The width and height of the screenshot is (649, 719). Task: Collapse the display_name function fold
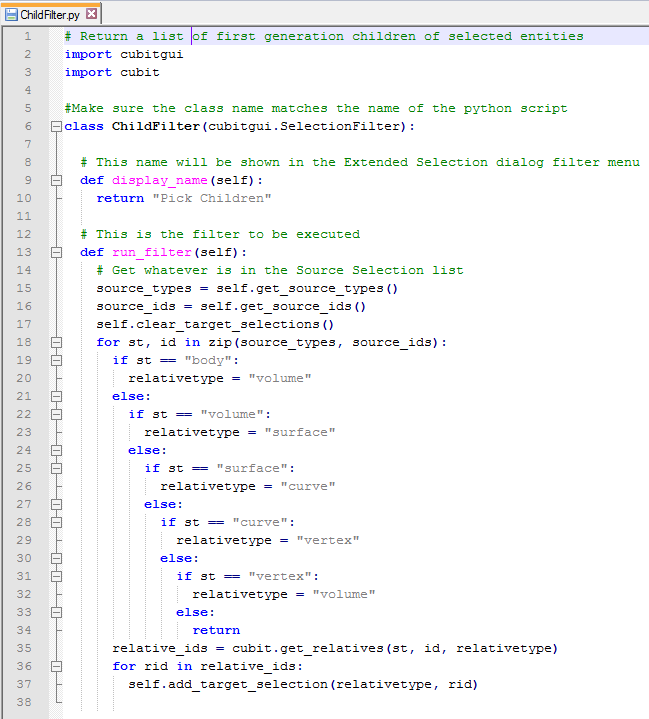point(56,180)
